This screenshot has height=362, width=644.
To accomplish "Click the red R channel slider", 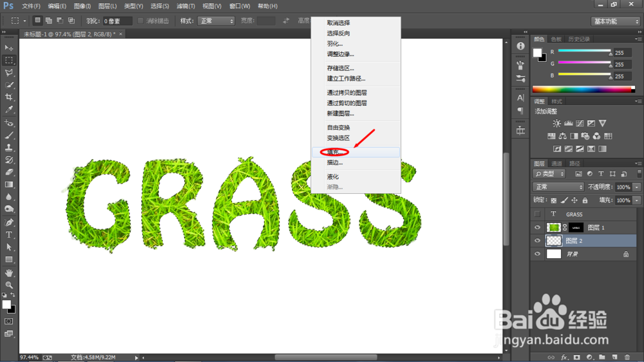I will click(585, 51).
